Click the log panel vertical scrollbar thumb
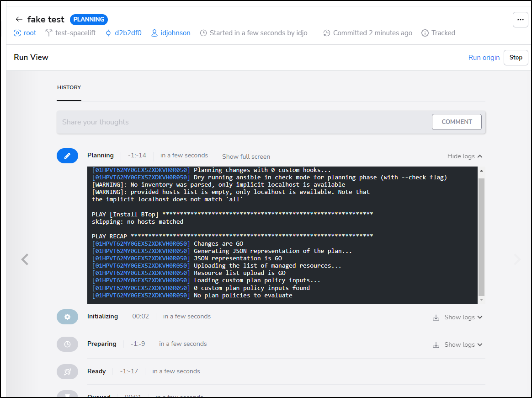The width and height of the screenshot is (532, 398). coord(481,237)
